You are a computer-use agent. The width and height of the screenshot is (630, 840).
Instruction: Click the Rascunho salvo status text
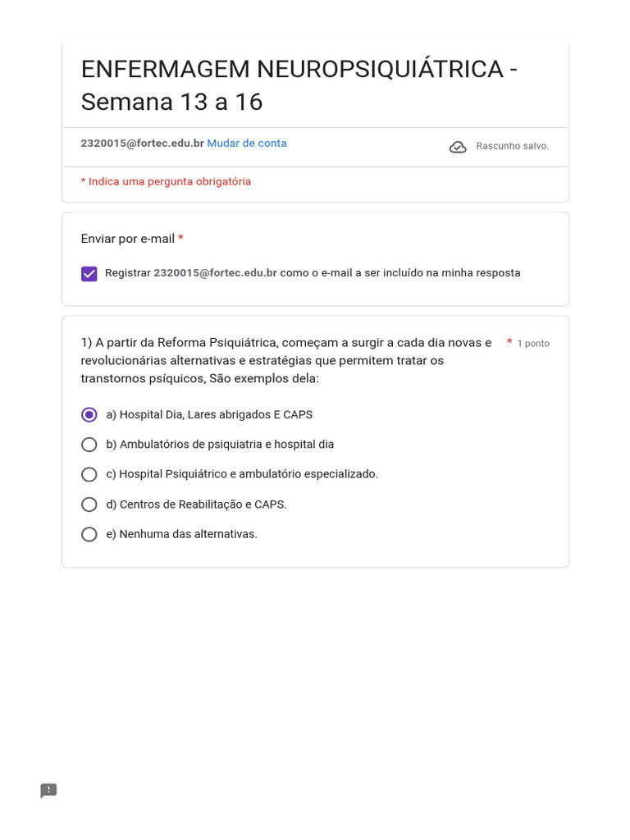coord(512,147)
